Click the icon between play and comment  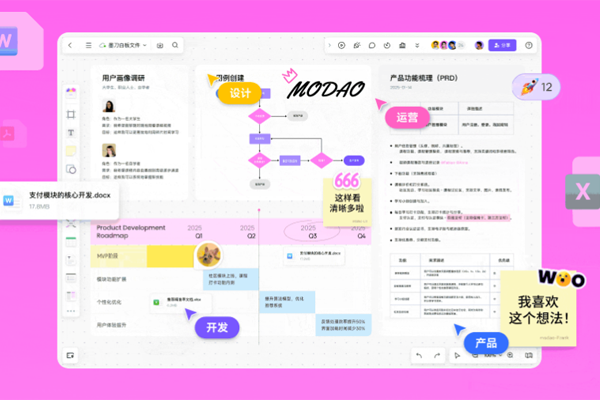[x=357, y=45]
